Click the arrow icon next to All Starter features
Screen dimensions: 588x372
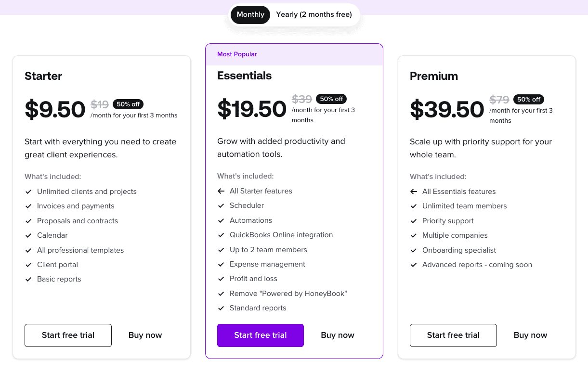[x=221, y=191]
